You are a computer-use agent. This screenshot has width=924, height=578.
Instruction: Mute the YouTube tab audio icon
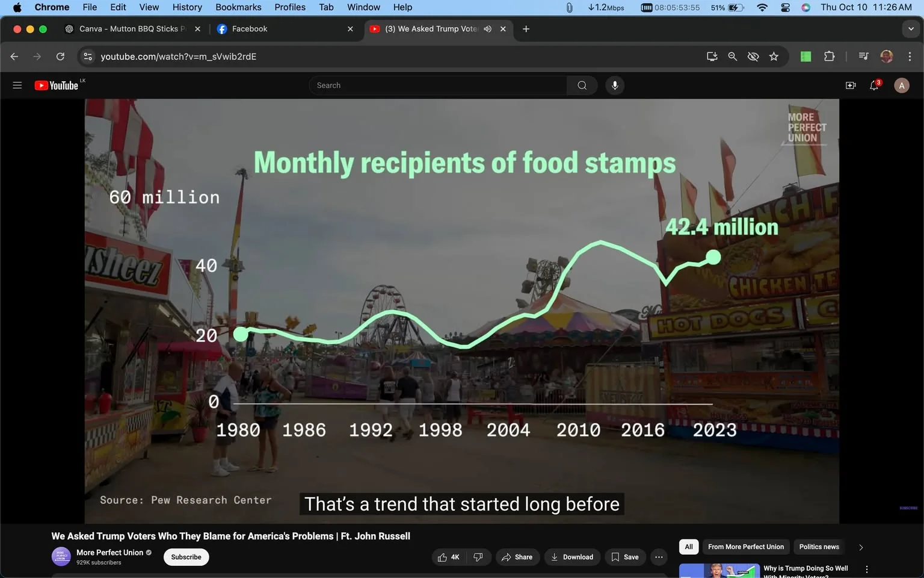(488, 29)
